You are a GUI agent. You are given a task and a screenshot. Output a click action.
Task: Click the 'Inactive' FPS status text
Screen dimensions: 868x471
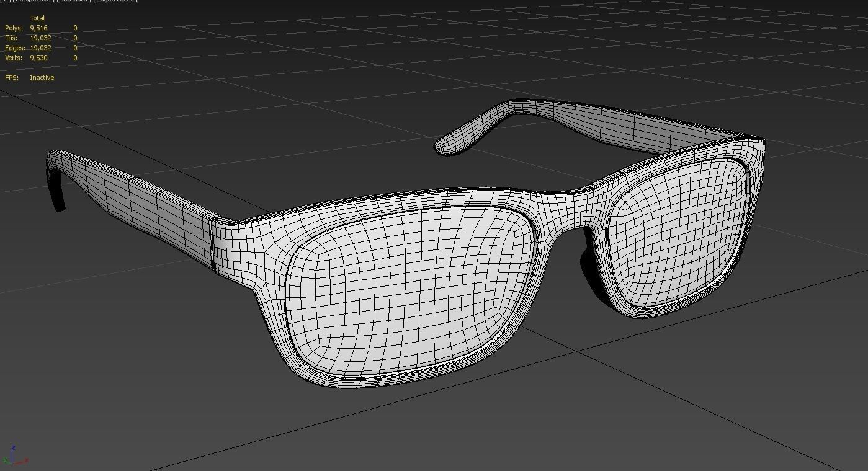tap(42, 78)
